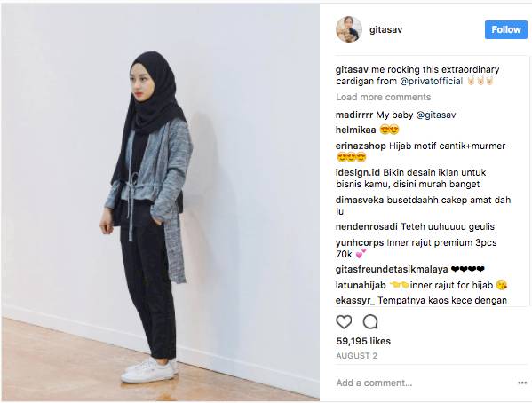Visit the yunhcorps commenter profile
532x403 pixels.
coord(360,243)
